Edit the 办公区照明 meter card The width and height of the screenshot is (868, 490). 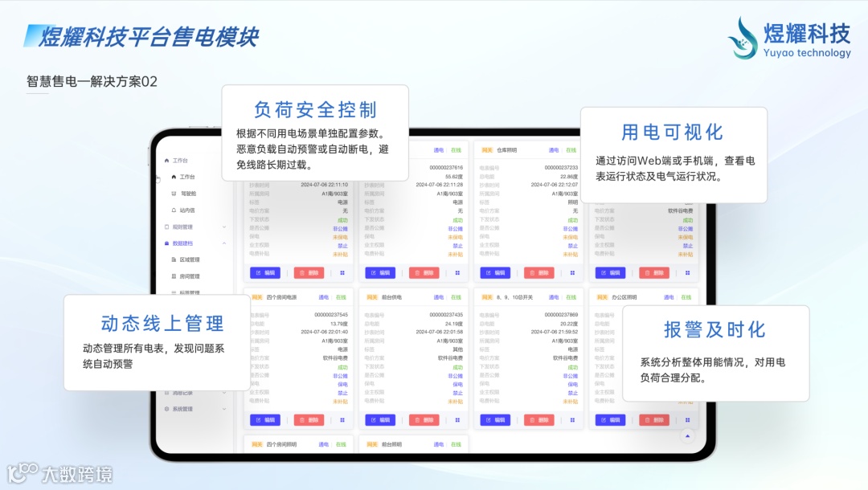coord(611,420)
